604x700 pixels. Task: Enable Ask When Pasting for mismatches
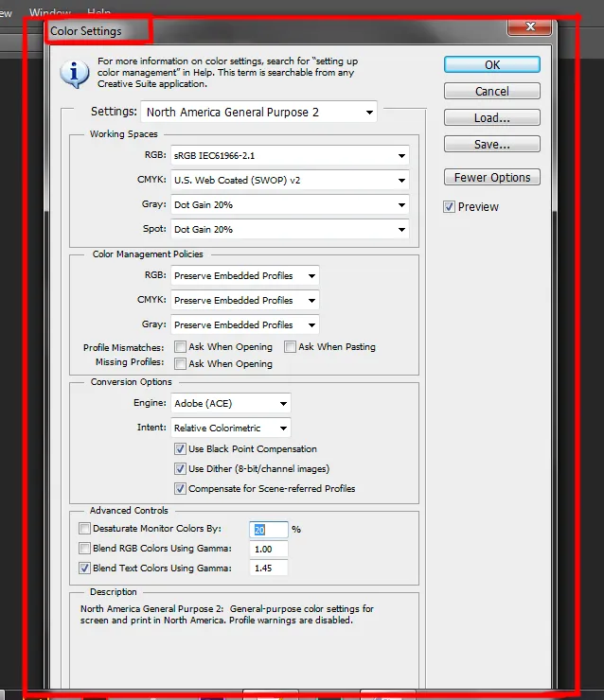pyautogui.click(x=292, y=347)
